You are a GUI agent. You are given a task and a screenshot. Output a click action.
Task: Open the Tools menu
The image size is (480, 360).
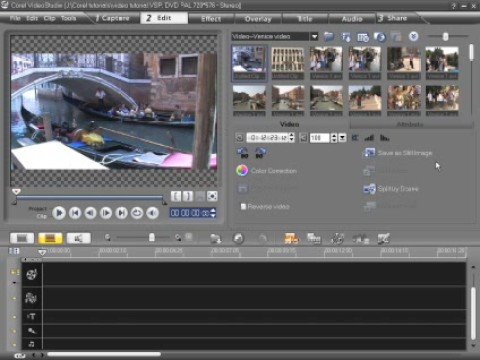pyautogui.click(x=68, y=18)
